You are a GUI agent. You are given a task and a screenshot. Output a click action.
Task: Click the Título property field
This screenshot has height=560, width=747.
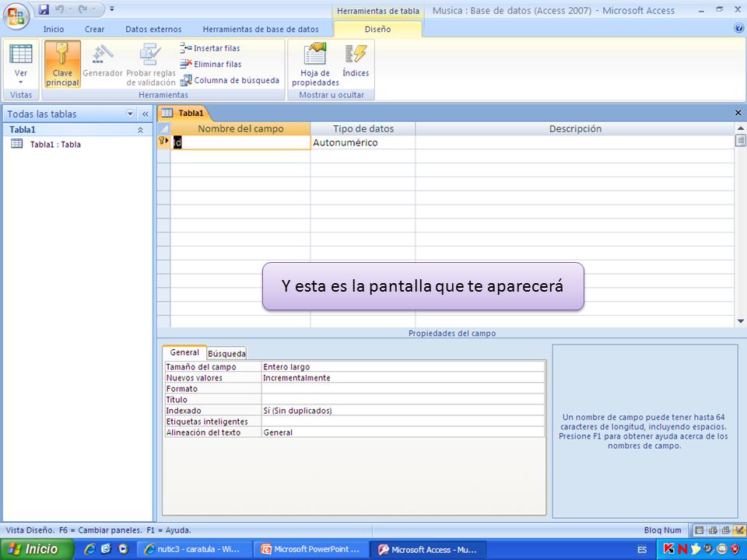tap(402, 400)
